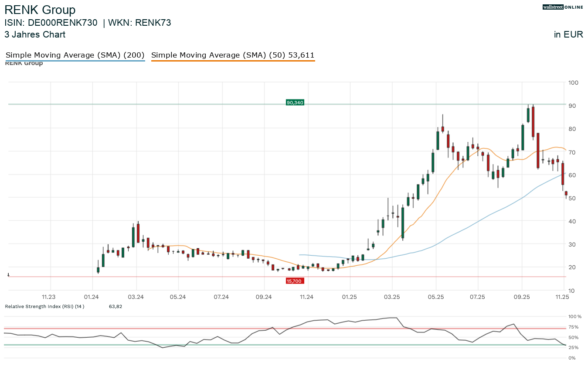Click the 100 label on the price axis
This screenshot has height=370, width=588.
(x=573, y=82)
